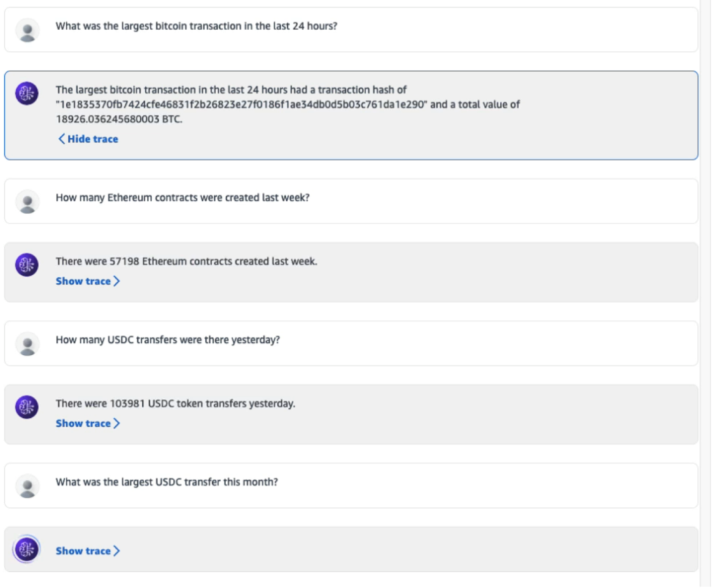
Task: Click the loading AI avatar at the bottom
Action: click(27, 550)
